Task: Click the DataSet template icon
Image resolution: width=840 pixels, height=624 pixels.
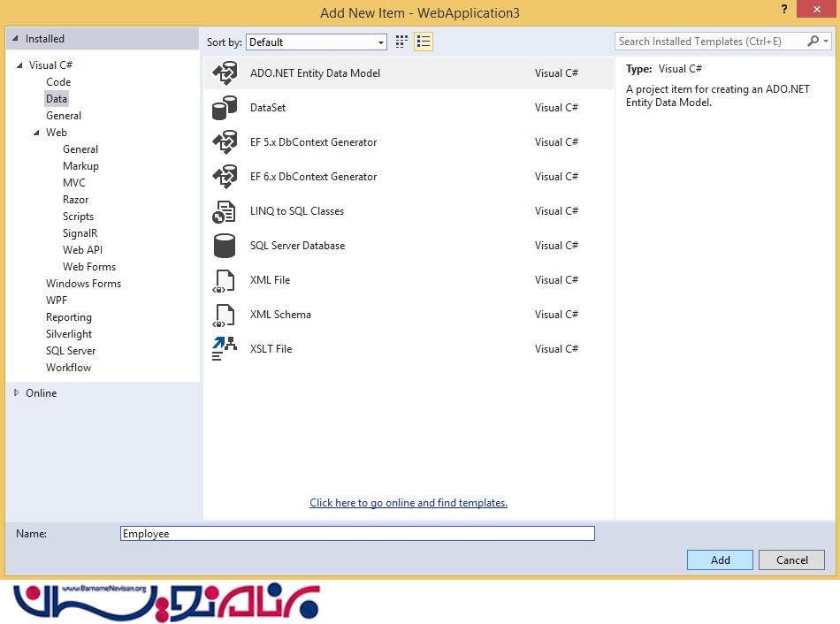Action: (x=225, y=108)
